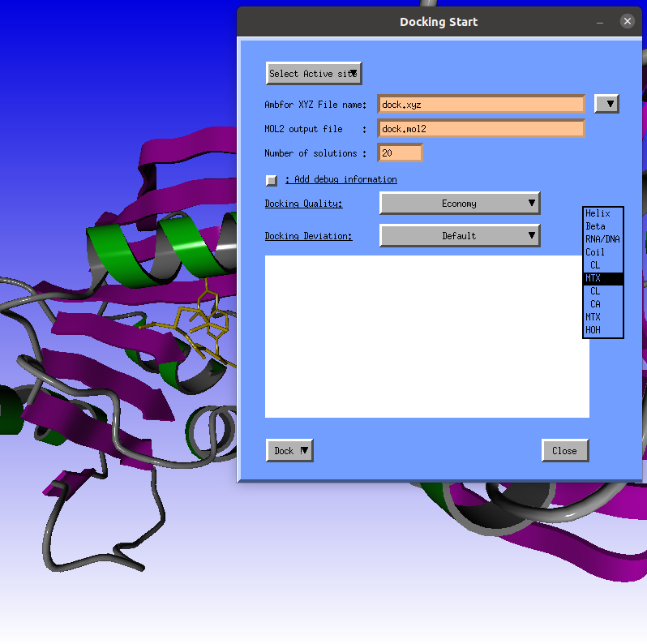Expand the Economy docking quality dropdown
The width and height of the screenshot is (647, 644).
(x=460, y=204)
